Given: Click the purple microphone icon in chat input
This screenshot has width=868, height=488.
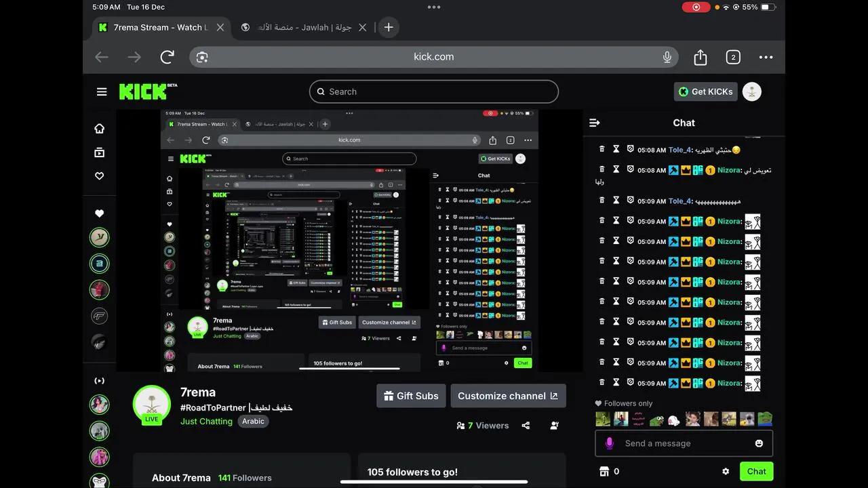Looking at the screenshot, I should pos(609,443).
